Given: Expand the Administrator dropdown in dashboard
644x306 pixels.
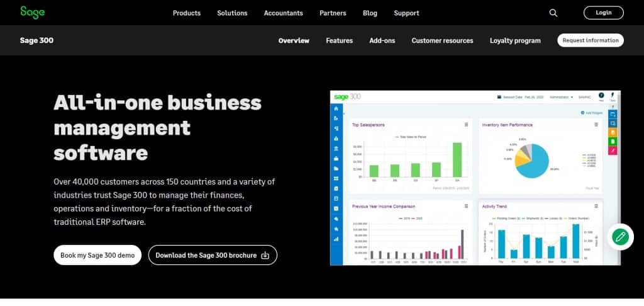Looking at the screenshot, I should tap(561, 97).
